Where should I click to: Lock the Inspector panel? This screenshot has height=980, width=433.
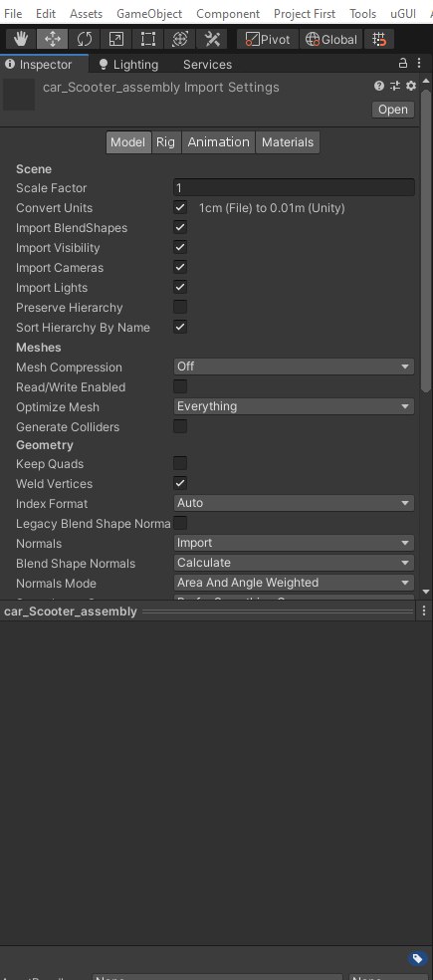[x=403, y=64]
